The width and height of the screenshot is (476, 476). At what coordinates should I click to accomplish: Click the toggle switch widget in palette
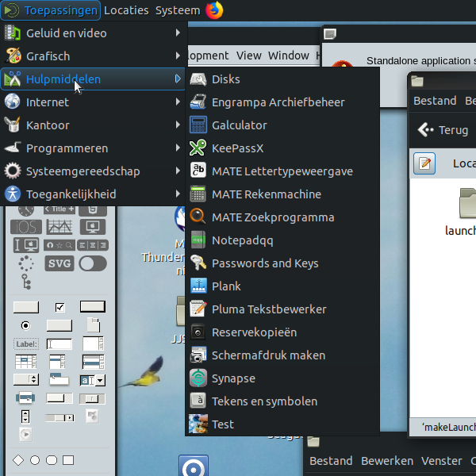click(x=92, y=263)
